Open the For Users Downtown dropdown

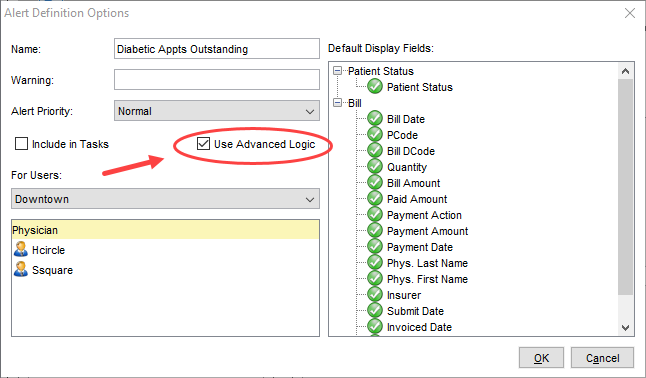point(165,199)
